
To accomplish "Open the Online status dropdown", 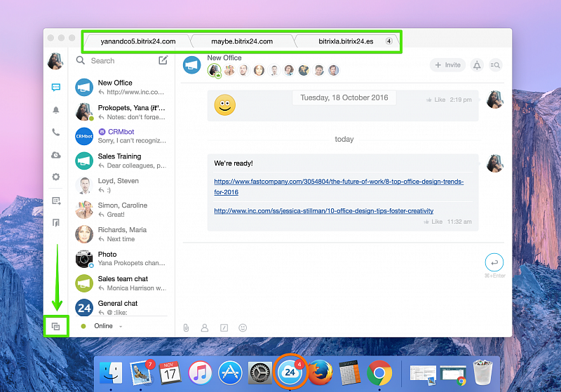I will click(102, 326).
